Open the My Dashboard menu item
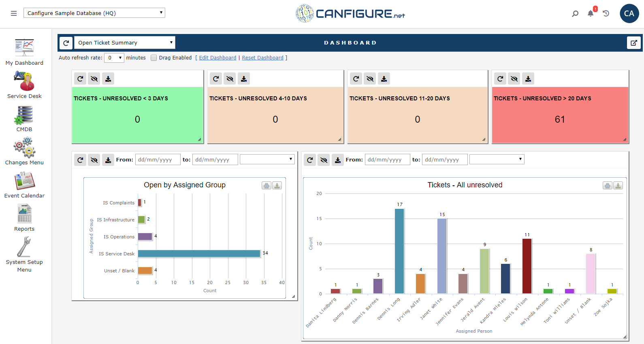The width and height of the screenshot is (644, 344). [x=24, y=52]
